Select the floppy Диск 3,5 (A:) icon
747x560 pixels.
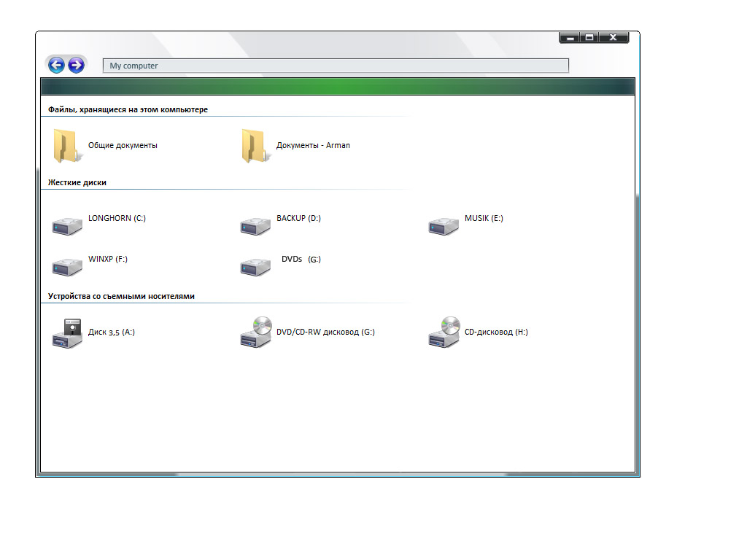click(66, 332)
